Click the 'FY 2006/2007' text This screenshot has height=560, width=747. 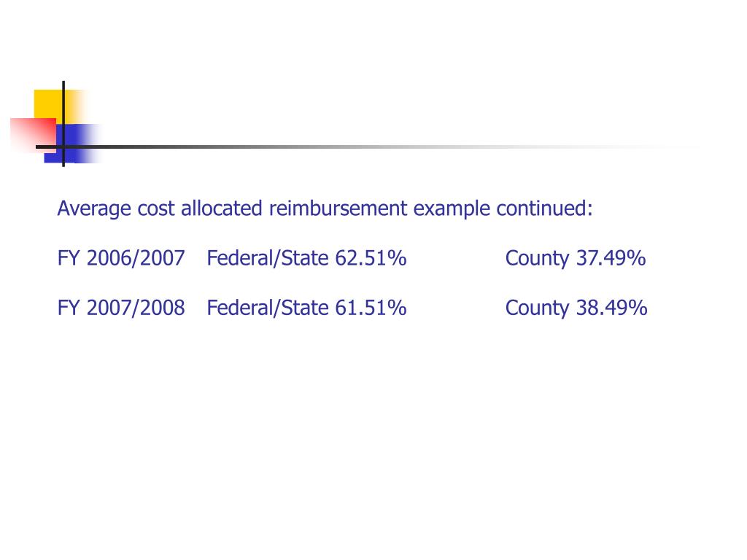pyautogui.click(x=121, y=258)
